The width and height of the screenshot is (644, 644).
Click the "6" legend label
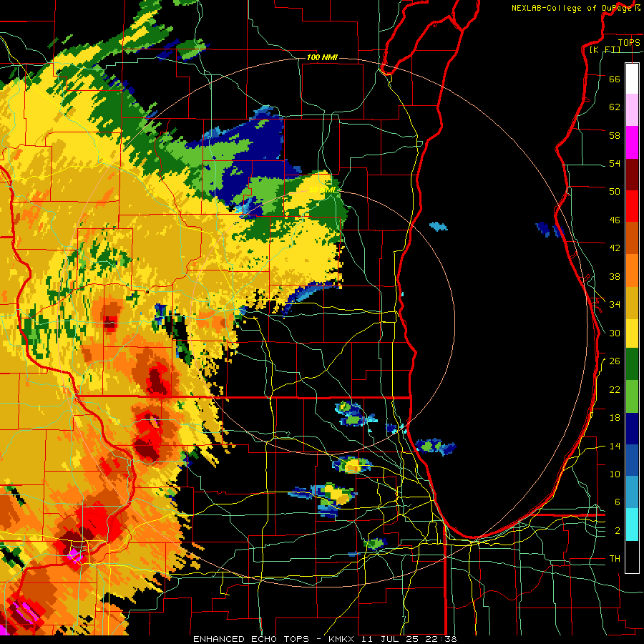click(618, 502)
